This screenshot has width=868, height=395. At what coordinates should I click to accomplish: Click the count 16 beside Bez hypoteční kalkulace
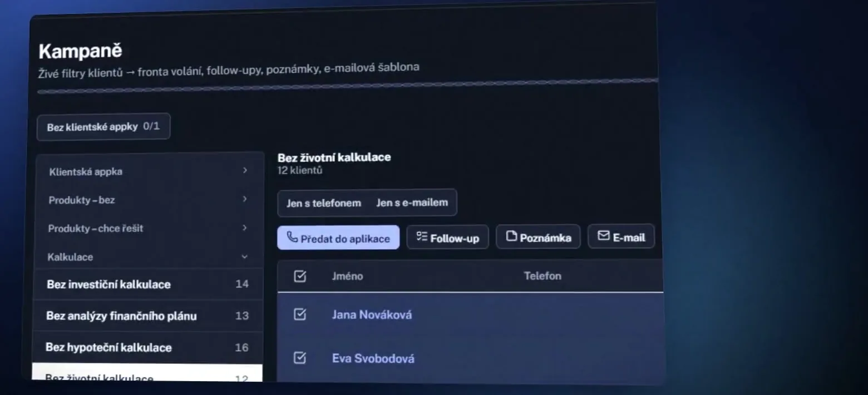coord(241,347)
